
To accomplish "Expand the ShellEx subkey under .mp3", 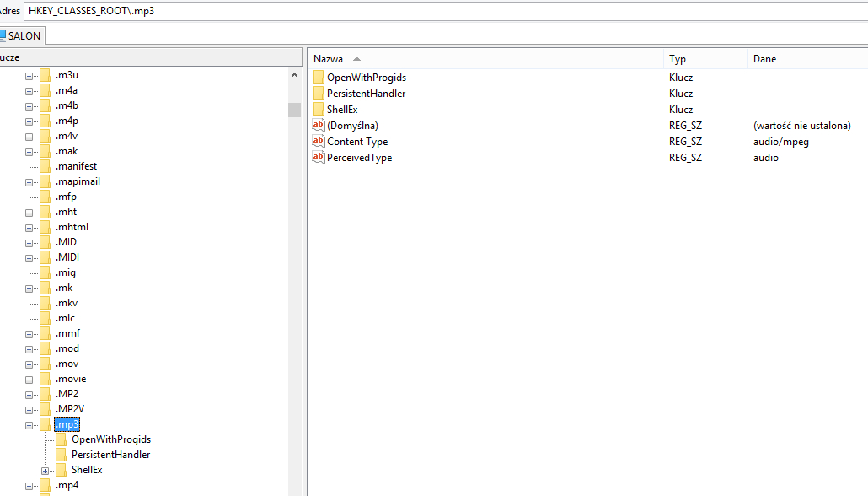I will pyautogui.click(x=45, y=471).
